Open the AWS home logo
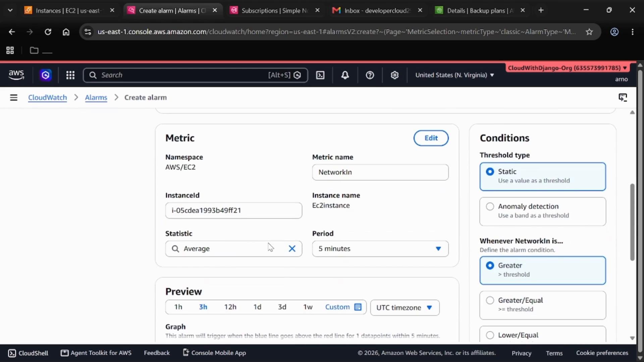The image size is (644, 362). tap(16, 75)
